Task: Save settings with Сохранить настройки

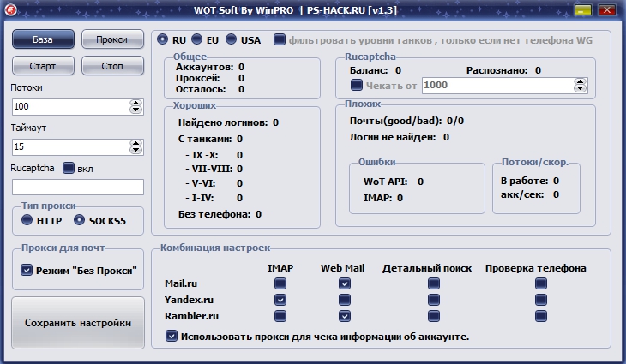Action: coord(78,323)
